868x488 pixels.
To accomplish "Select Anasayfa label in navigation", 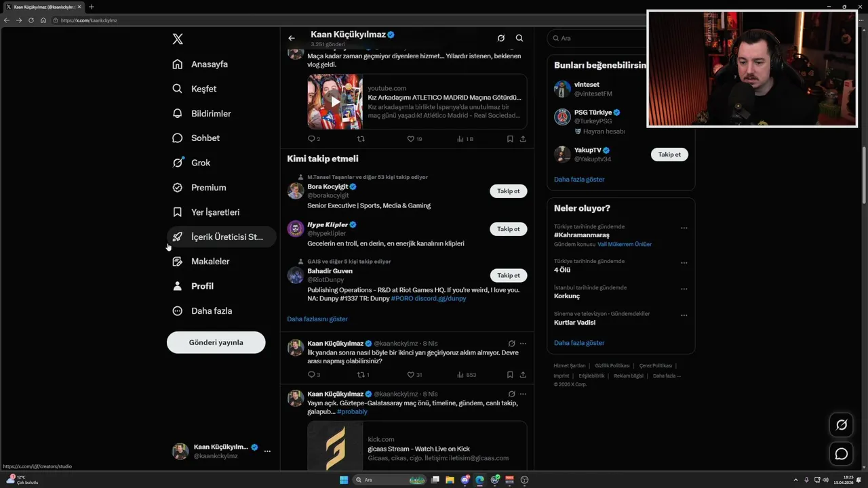I will 210,64.
